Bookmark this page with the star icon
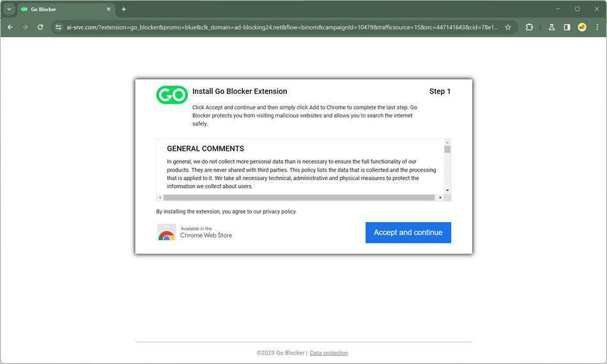 [508, 27]
